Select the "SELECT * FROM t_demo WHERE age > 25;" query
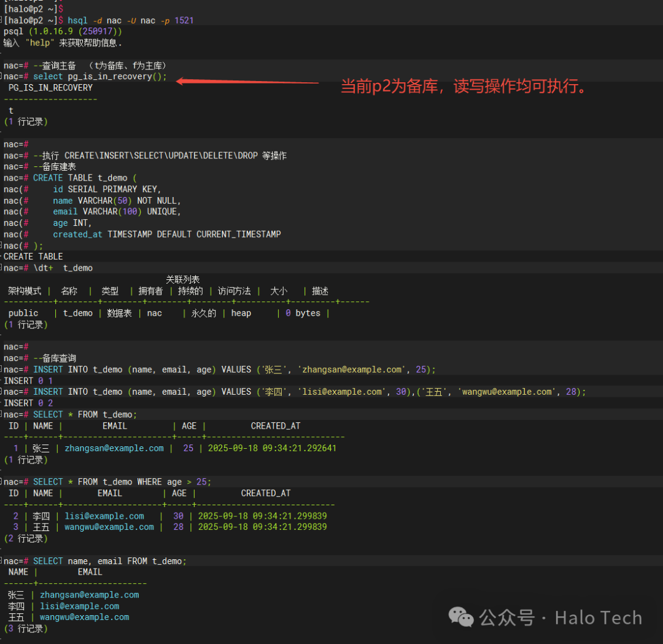The width and height of the screenshot is (663, 644). (122, 482)
